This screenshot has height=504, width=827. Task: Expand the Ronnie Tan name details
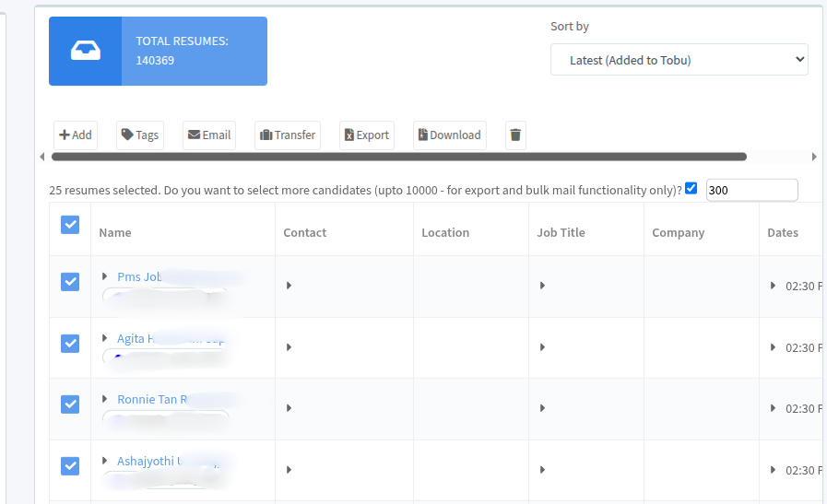click(x=104, y=399)
